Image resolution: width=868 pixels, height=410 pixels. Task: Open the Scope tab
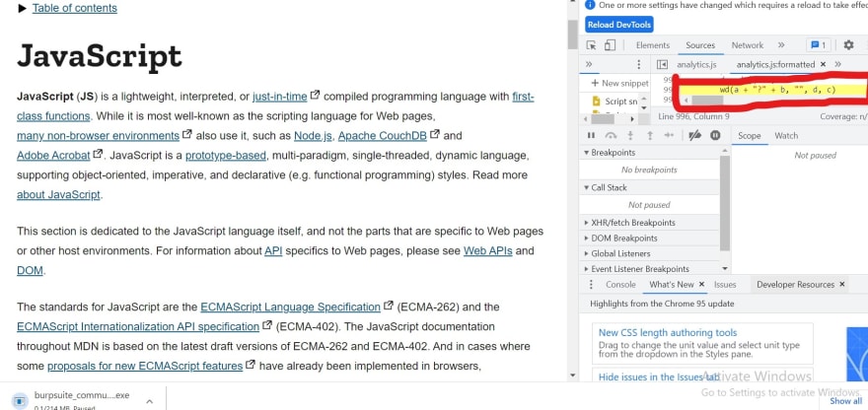click(x=749, y=136)
